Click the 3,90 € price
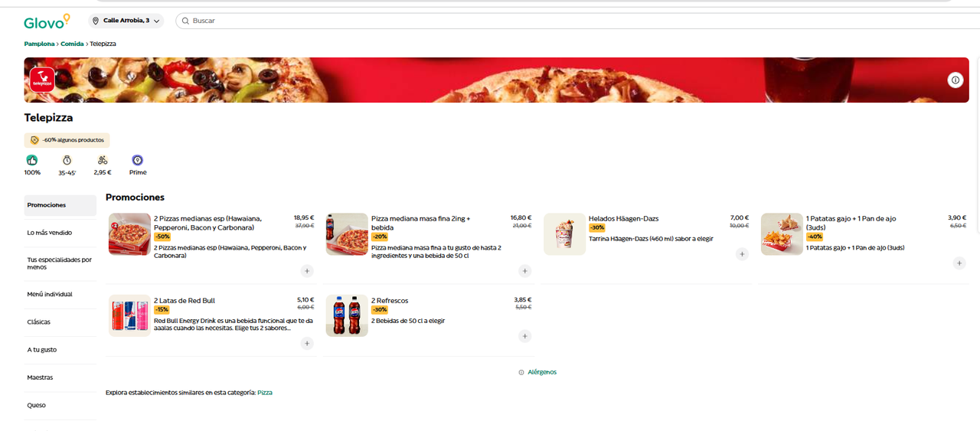 (x=957, y=218)
